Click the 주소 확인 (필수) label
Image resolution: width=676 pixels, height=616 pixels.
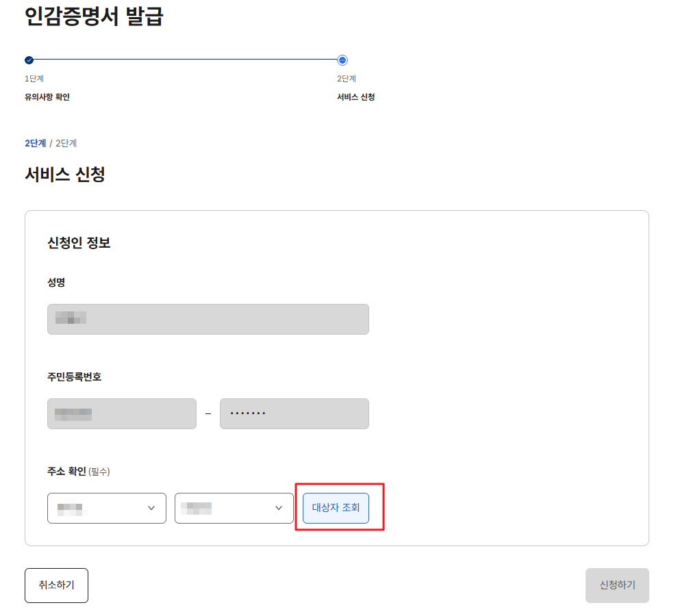point(77,472)
